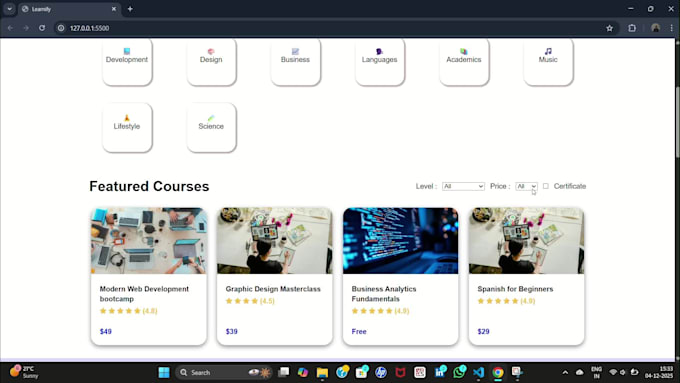680x383 pixels.
Task: Open McAfee from the taskbar
Action: (400, 373)
